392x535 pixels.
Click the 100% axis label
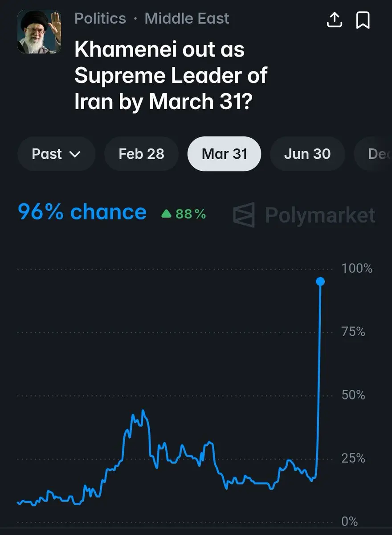pyautogui.click(x=357, y=268)
